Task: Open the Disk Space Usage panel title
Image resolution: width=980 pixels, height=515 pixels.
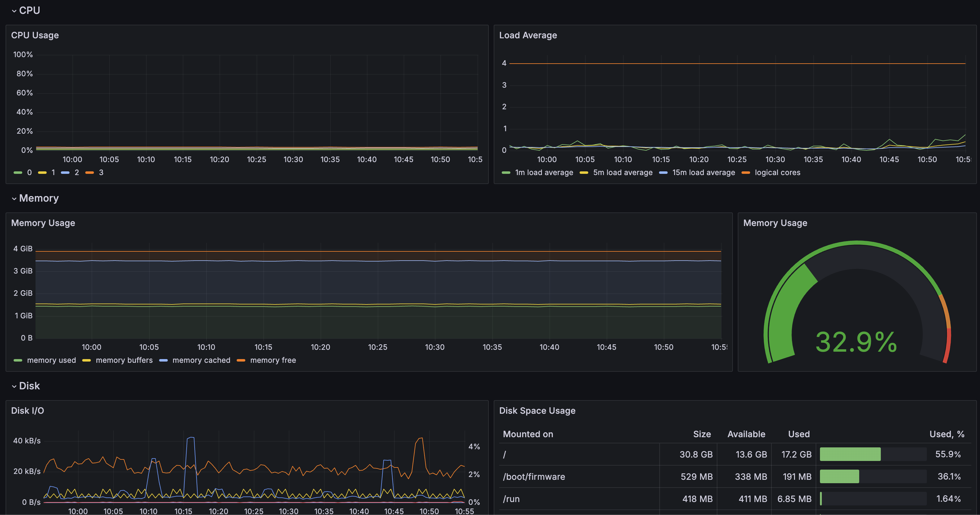Action: (x=537, y=411)
